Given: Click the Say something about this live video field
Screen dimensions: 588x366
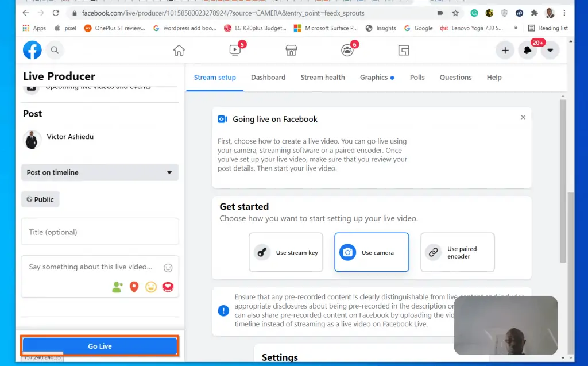Looking at the screenshot, I should [x=90, y=267].
